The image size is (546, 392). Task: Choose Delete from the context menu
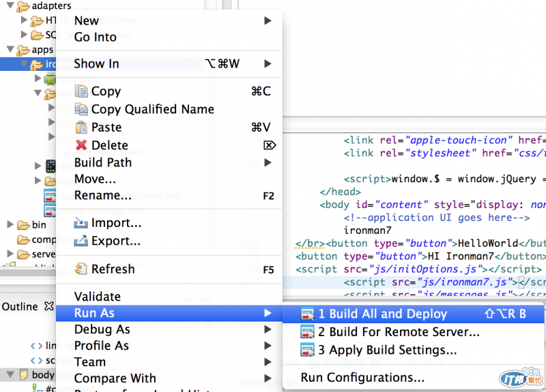[169, 145]
